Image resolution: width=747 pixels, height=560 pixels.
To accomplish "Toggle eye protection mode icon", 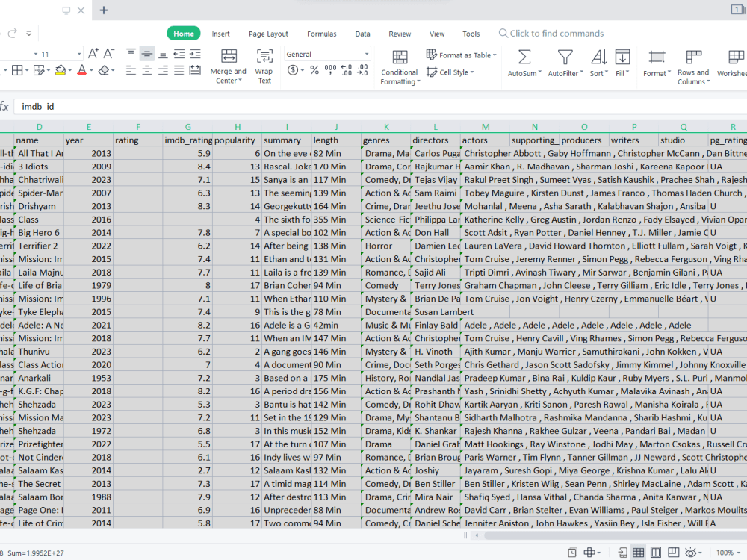I will coord(690,553).
